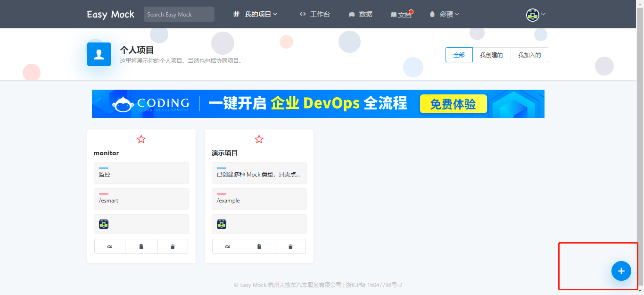644x295 pixels.
Task: Click the 个人项目 user icon
Action: point(99,54)
